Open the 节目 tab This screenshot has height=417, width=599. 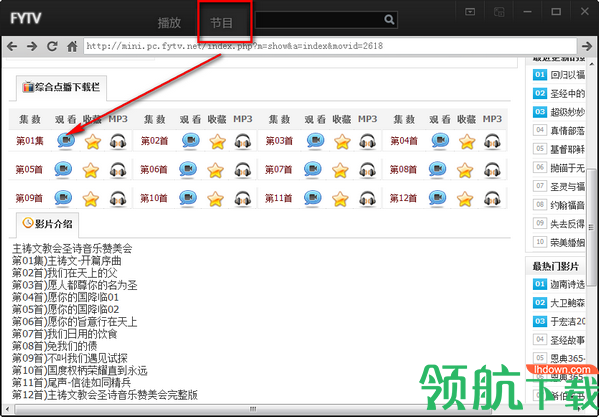click(221, 23)
